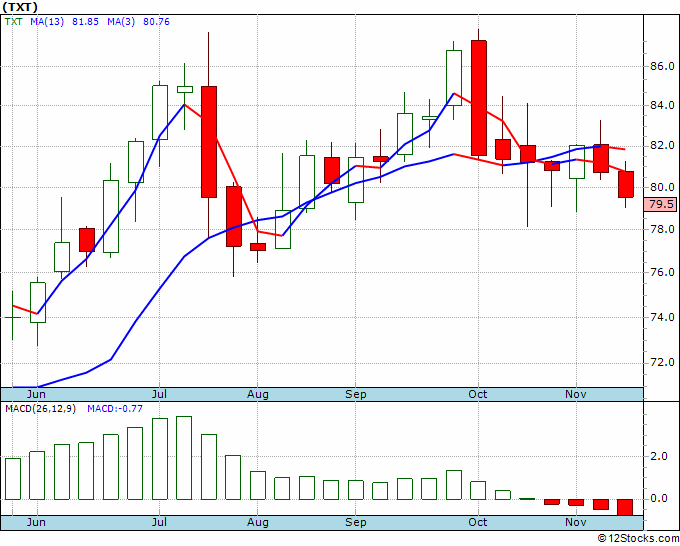Click Sep on the price chart axis

tap(356, 394)
